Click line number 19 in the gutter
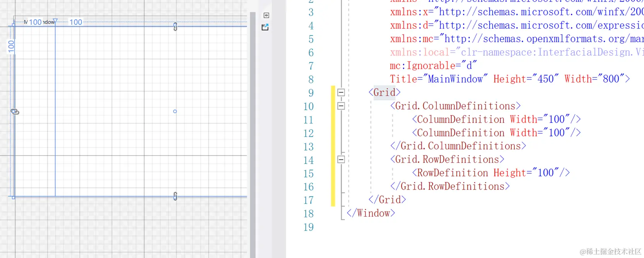The height and width of the screenshot is (258, 644). pos(308,227)
